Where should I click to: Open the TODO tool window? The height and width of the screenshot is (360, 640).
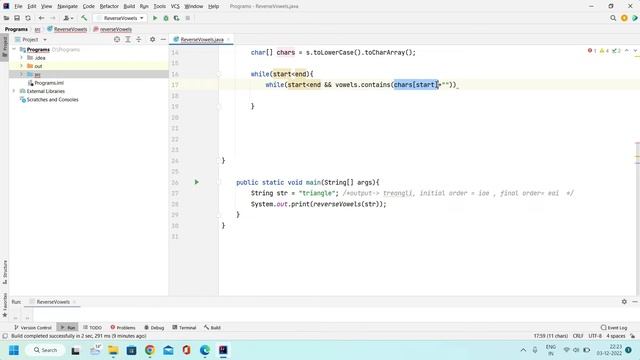pos(92,327)
